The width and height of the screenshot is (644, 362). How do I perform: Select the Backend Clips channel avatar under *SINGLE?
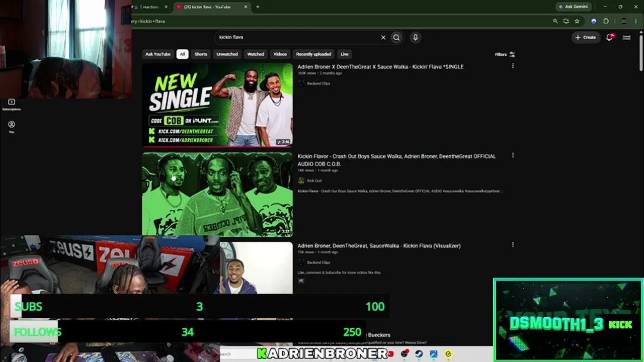pyautogui.click(x=301, y=83)
